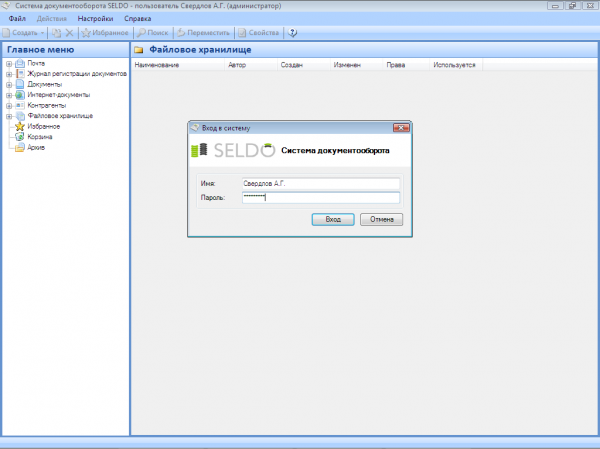Click the SELDO logo in dialog
Viewport: 600px width, 449px height.
pos(233,150)
